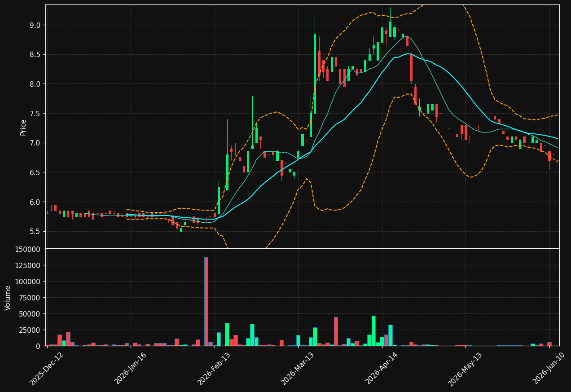Select the Volume axis title

tap(8, 298)
